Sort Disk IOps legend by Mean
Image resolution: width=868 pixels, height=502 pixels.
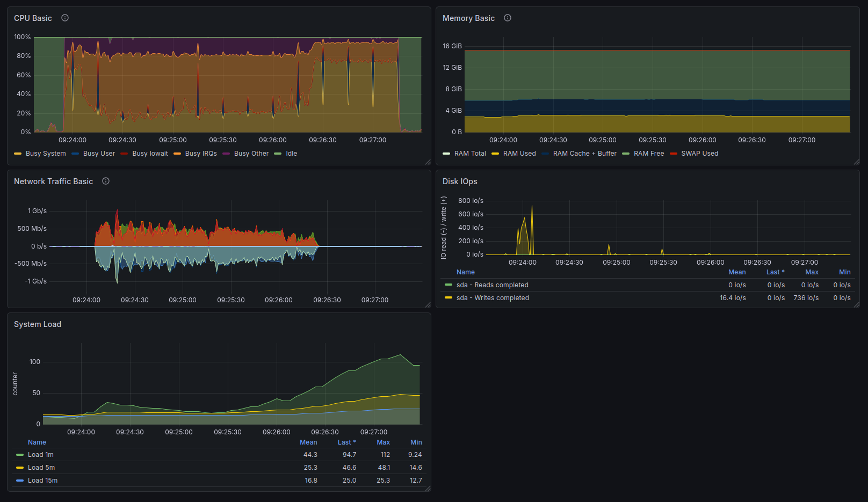pyautogui.click(x=737, y=272)
